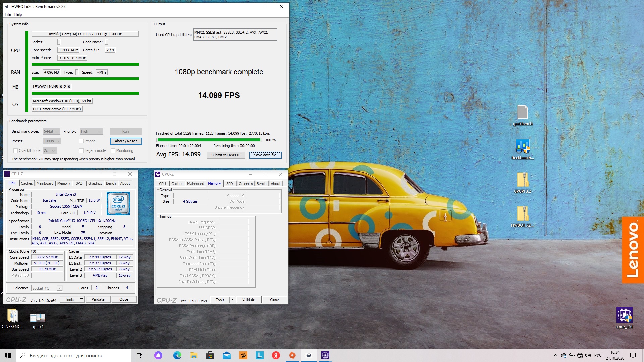The image size is (644, 362).
Task: Open the geekbench text file on desktop
Action: click(x=522, y=115)
